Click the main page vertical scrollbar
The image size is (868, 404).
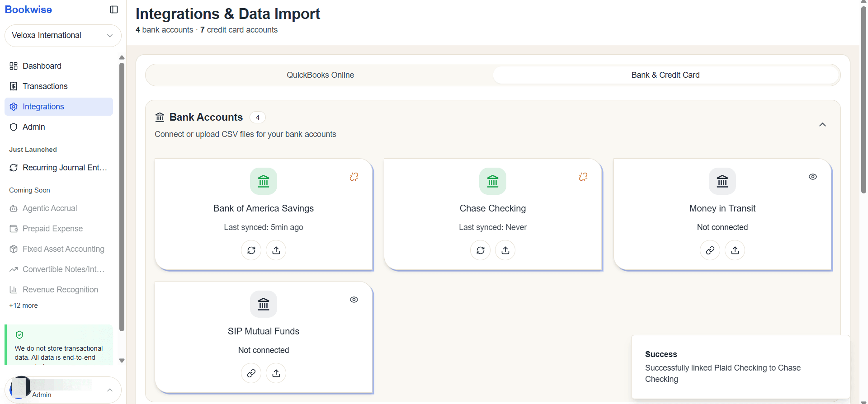(863, 99)
